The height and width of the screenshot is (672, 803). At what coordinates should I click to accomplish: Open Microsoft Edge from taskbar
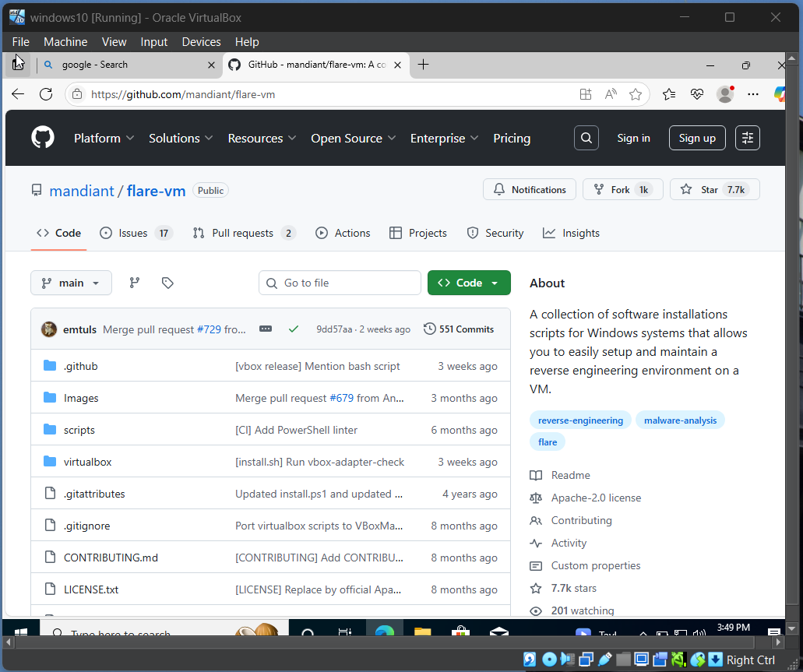point(384,629)
